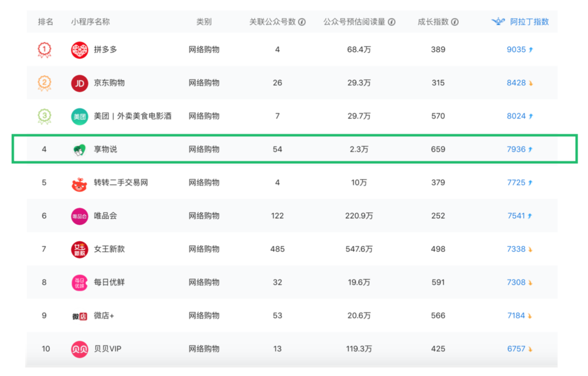Screen dimensions: 588x376
Task: Select the 京东购物 name text
Action: (x=109, y=83)
